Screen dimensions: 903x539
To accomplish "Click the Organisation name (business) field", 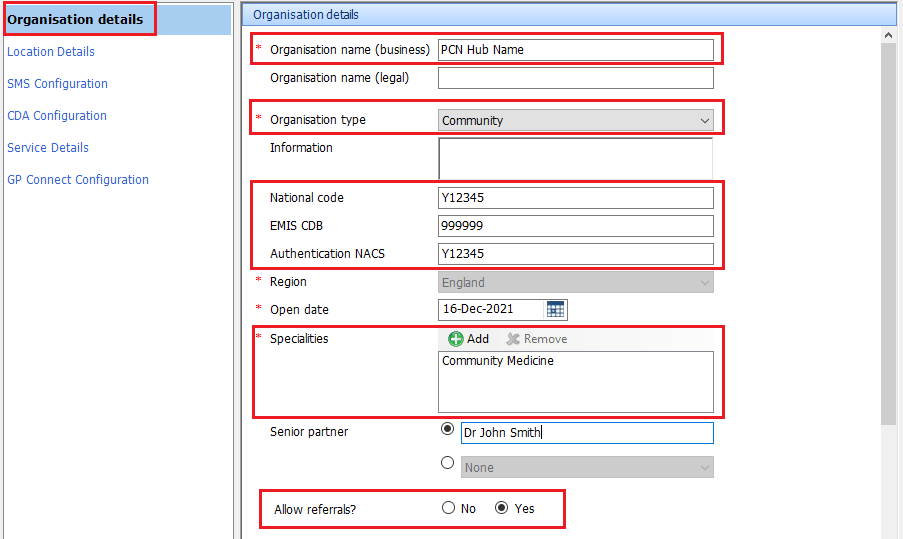I will pyautogui.click(x=575, y=50).
